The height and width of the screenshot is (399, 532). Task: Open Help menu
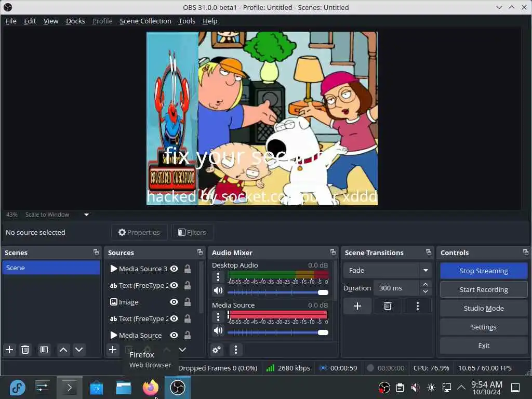click(210, 21)
